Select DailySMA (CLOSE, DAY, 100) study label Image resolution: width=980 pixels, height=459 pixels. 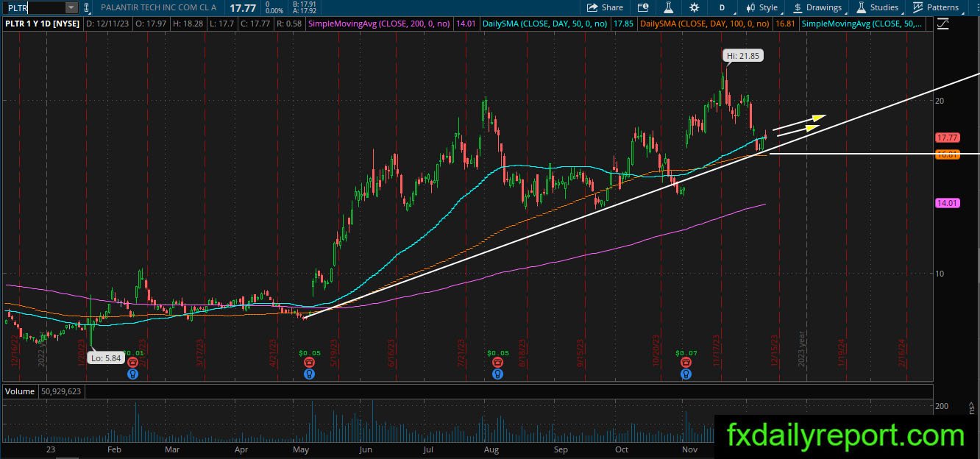pyautogui.click(x=705, y=24)
